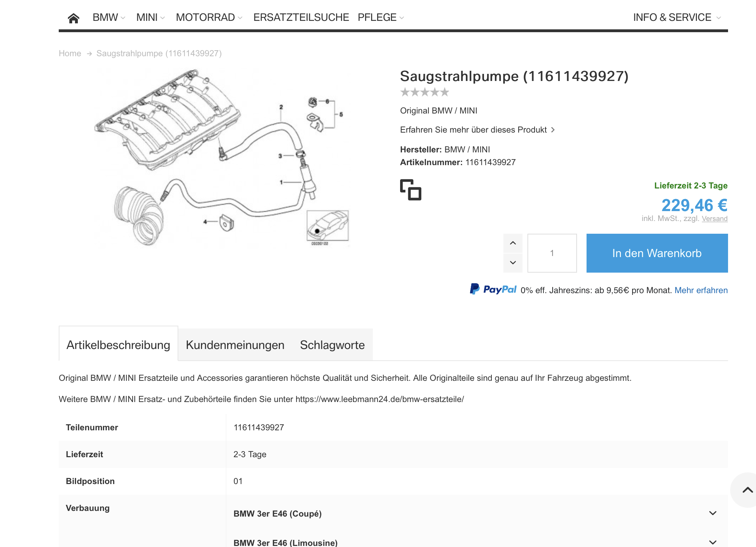The height and width of the screenshot is (547, 756).
Task: Click the star rating row
Action: coord(425,92)
